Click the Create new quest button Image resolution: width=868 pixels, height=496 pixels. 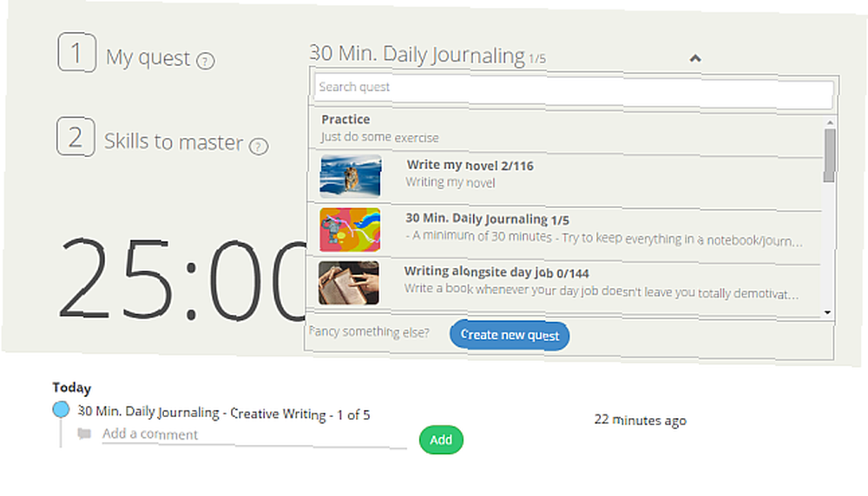point(510,335)
